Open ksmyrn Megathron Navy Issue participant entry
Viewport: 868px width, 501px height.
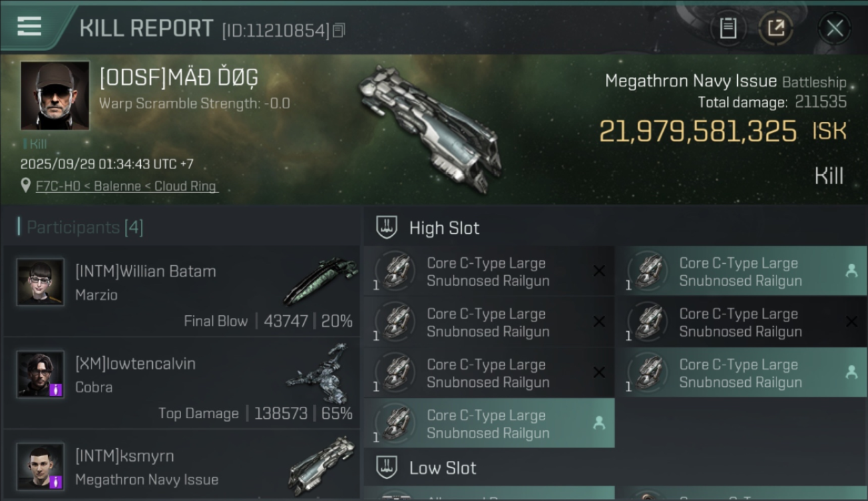(182, 466)
